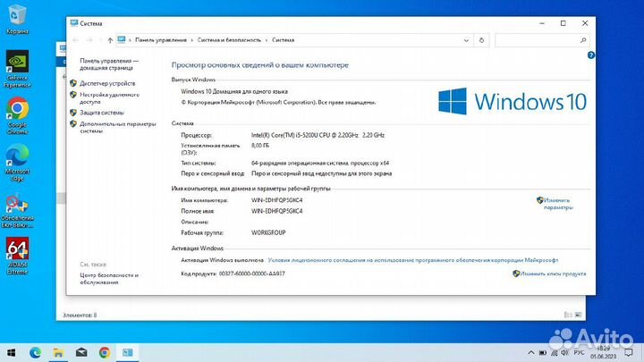Open the Mail app from taskbar
The image size is (644, 362).
(x=81, y=352)
